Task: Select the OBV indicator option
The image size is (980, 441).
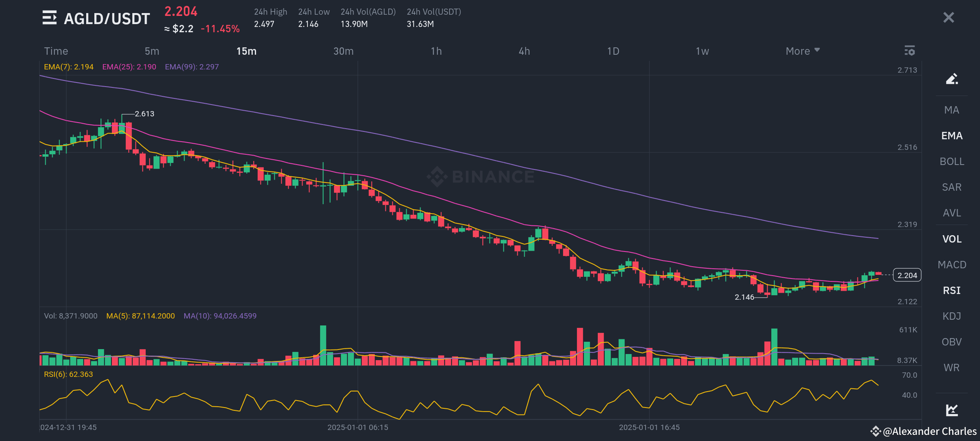Action: coord(951,341)
